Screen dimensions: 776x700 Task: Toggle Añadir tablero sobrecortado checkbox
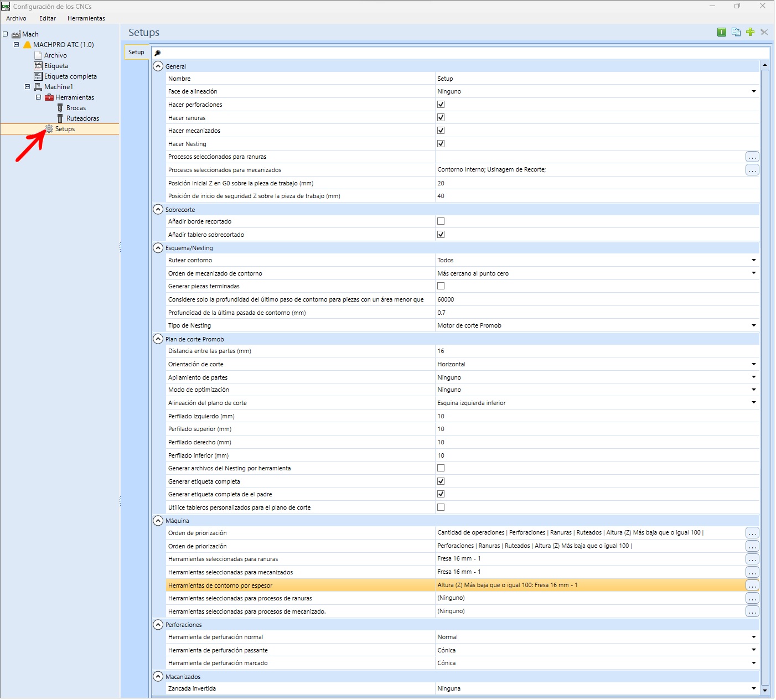click(441, 235)
